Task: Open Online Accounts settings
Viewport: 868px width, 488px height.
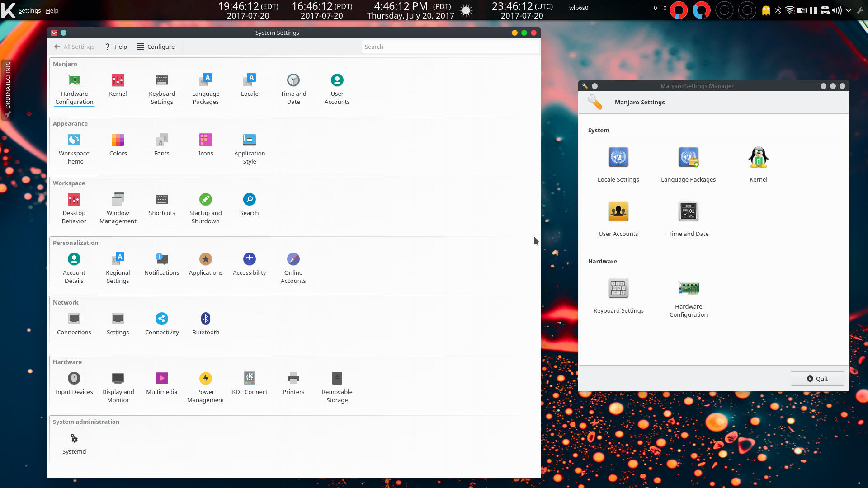Action: point(293,268)
